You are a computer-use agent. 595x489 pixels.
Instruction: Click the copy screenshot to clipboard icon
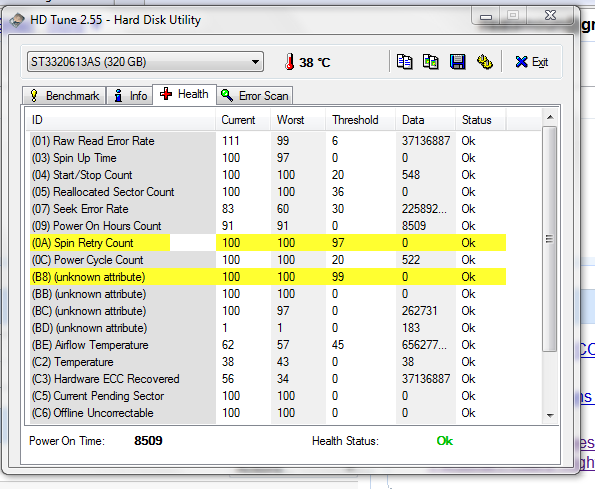pos(431,62)
